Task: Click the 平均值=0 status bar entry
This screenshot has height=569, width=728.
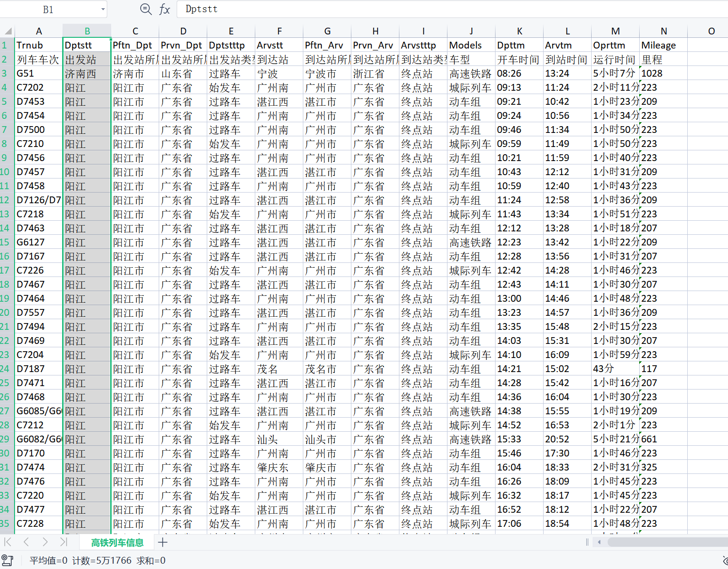Action: click(49, 560)
